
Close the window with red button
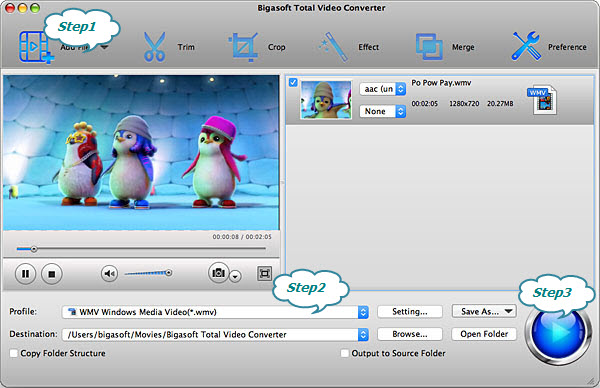(x=10, y=8)
